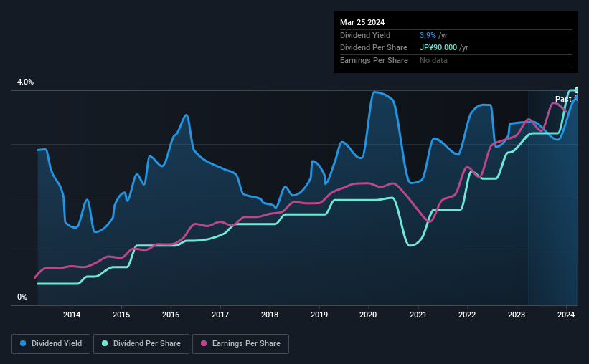The image size is (589, 364).
Task: Select the 2016 x-axis year label
Action: (171, 314)
